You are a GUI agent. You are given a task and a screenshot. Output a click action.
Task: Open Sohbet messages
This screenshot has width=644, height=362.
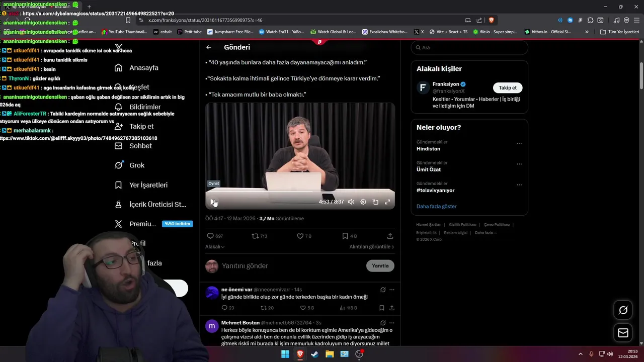133,146
